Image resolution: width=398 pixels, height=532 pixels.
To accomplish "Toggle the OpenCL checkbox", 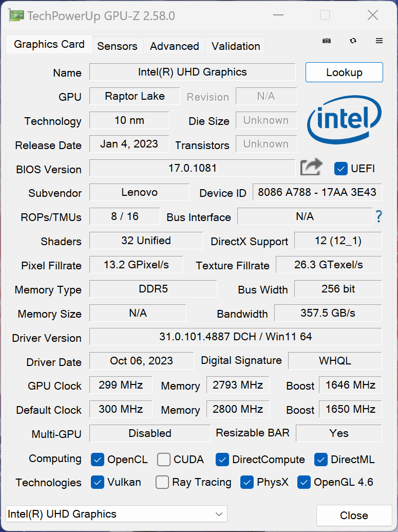I will point(98,459).
